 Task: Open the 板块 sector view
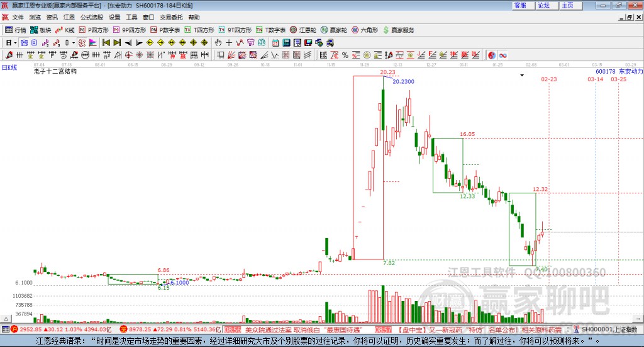click(40, 30)
